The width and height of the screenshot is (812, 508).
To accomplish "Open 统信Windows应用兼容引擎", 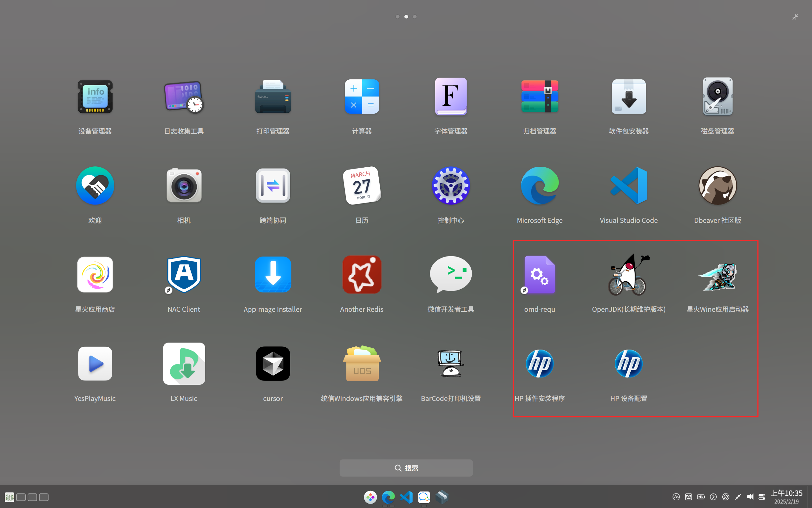I will (x=362, y=364).
